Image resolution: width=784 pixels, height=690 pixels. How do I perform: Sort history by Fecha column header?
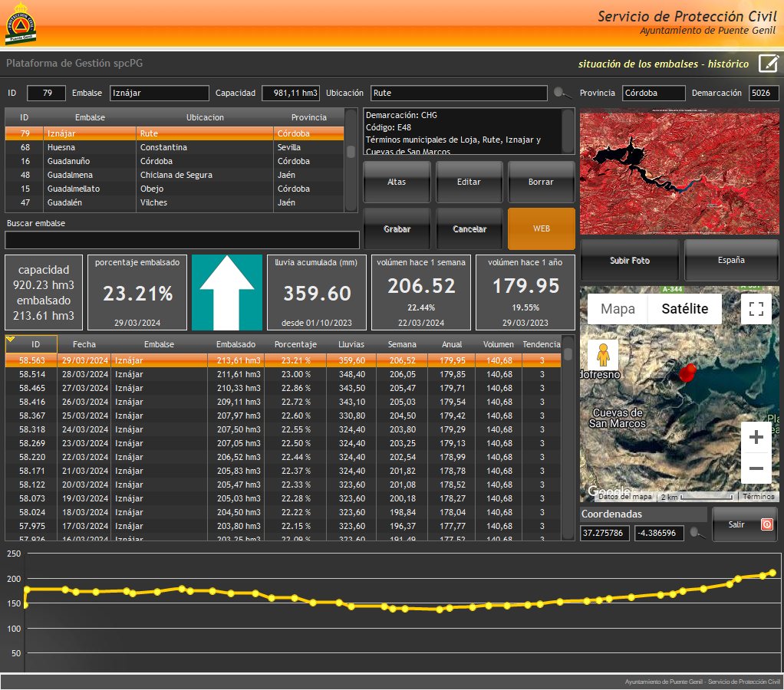point(84,344)
